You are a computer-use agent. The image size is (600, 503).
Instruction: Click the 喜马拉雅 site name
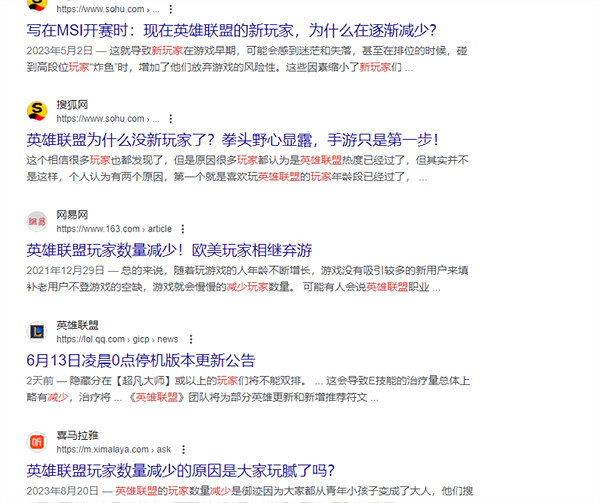[78, 435]
